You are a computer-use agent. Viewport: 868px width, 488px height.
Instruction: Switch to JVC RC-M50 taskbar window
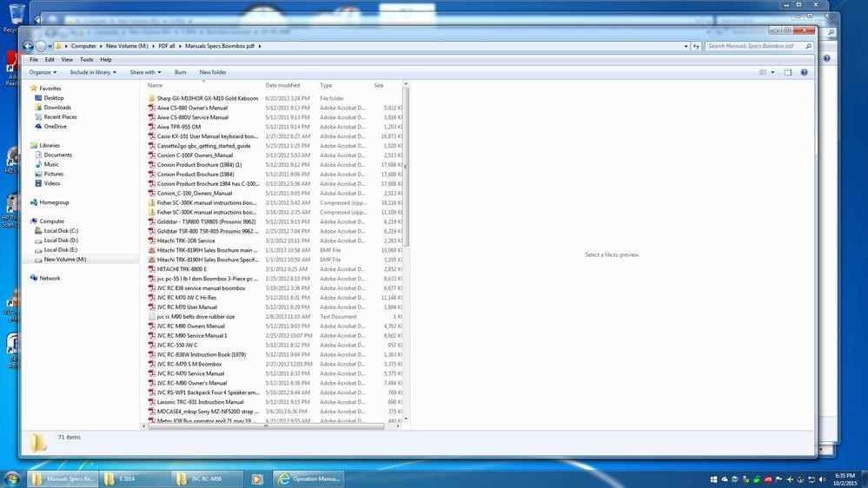pos(206,478)
